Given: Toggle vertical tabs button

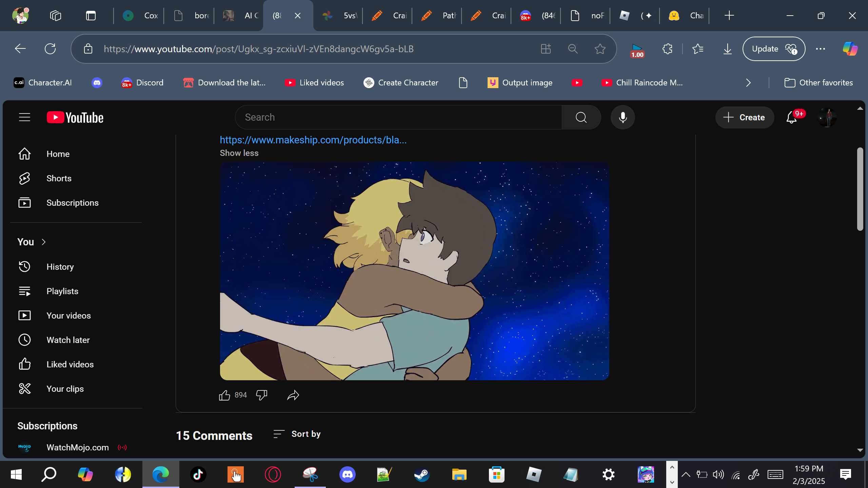Looking at the screenshot, I should 91,16.
